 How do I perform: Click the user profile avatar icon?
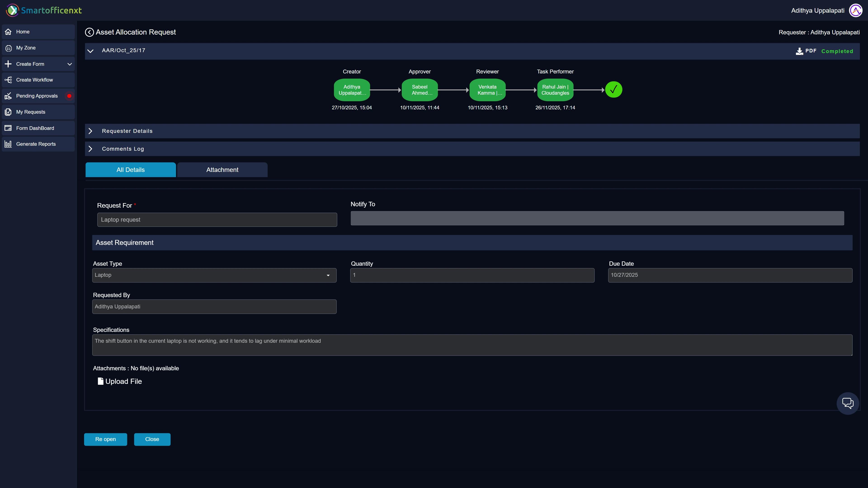point(856,10)
